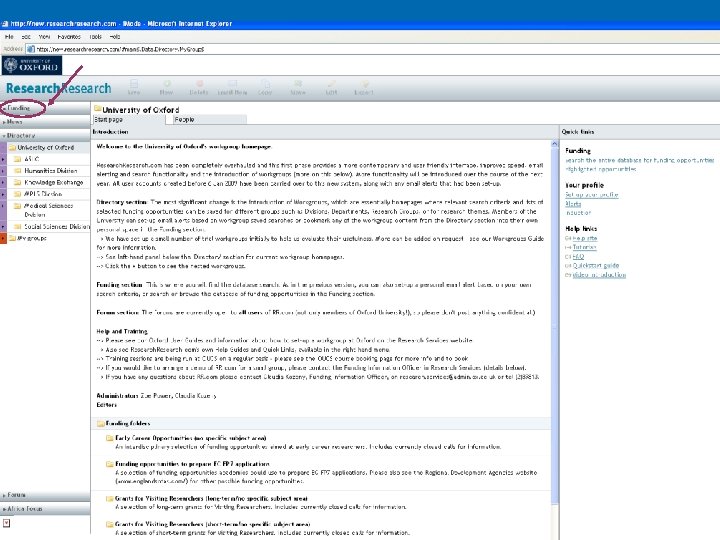Screen dimensions: 720x540
Task: Select My groups in the directory tree
Action: tap(31, 238)
